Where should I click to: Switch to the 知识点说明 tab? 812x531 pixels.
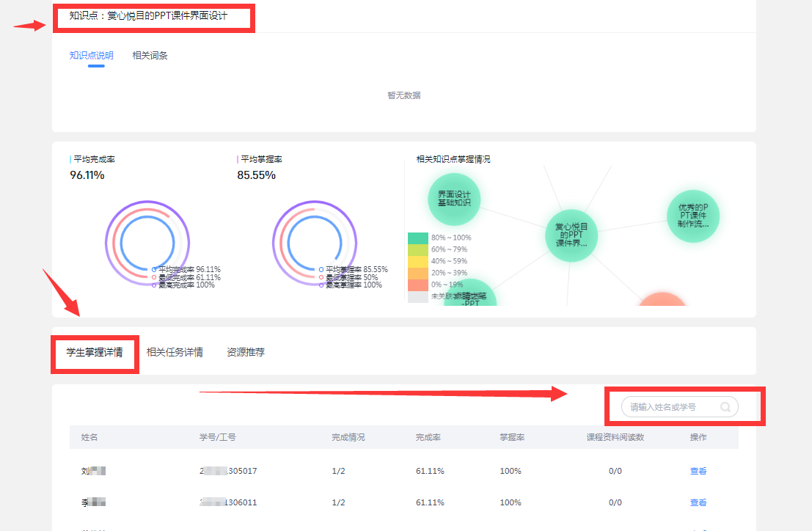point(91,56)
